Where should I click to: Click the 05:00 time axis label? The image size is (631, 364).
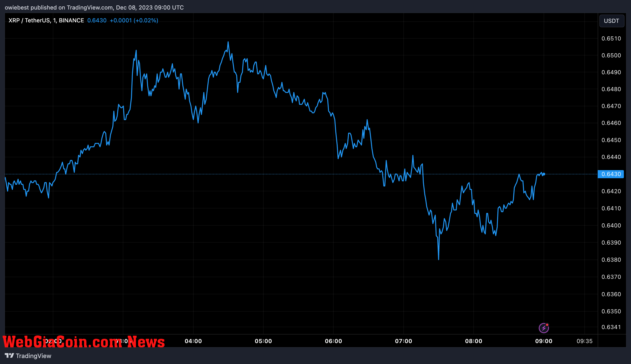pos(263,341)
